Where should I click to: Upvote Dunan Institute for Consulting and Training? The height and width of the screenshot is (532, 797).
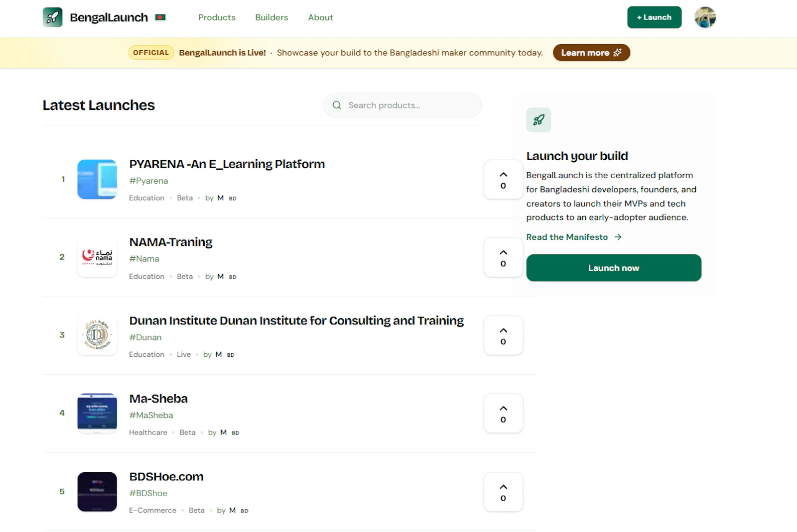[x=503, y=335]
